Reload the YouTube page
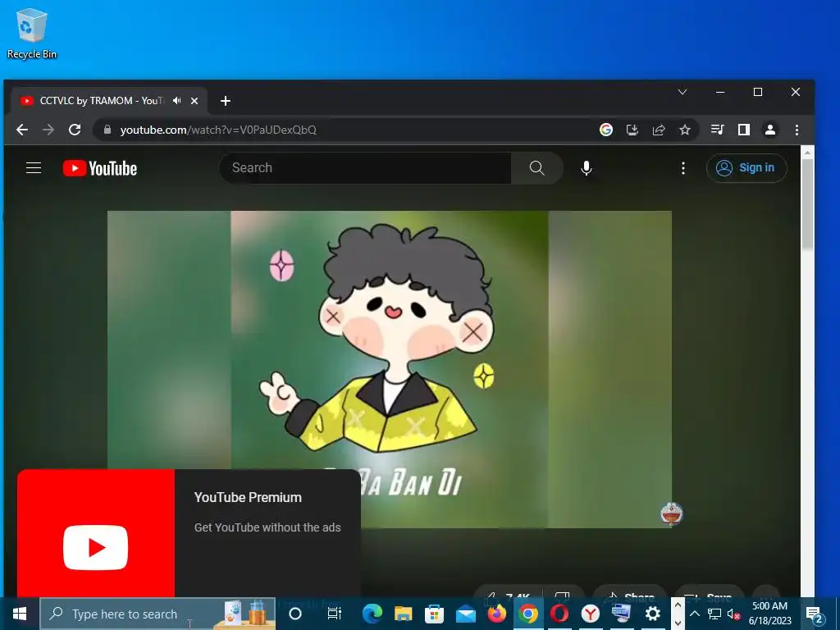The image size is (840, 630). tap(75, 130)
